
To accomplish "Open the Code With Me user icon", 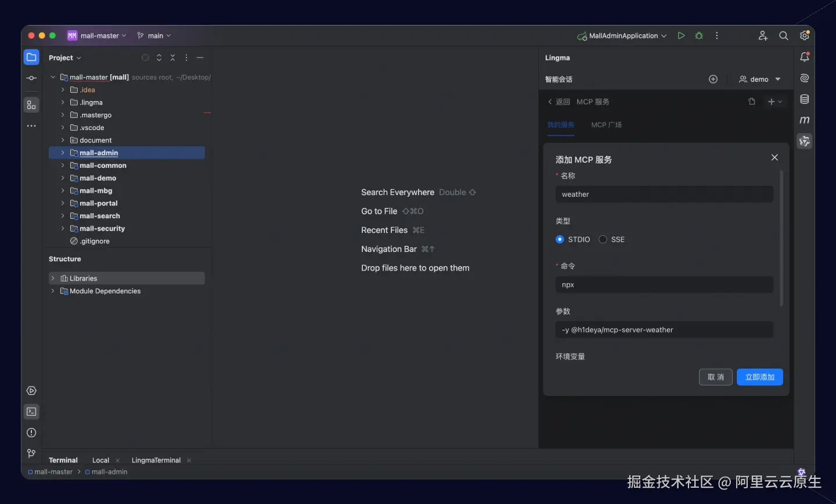I will point(763,35).
